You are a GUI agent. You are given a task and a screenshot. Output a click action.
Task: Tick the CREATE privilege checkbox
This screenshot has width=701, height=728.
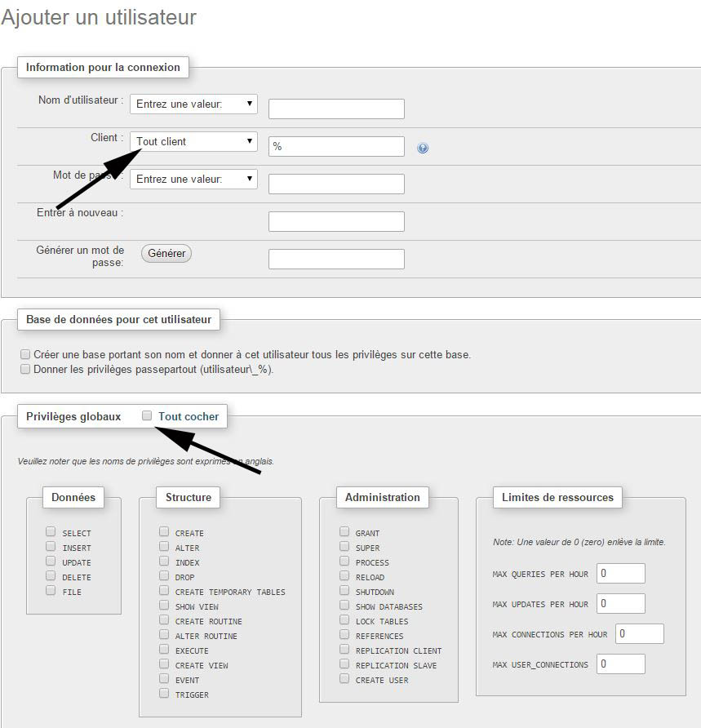(164, 532)
